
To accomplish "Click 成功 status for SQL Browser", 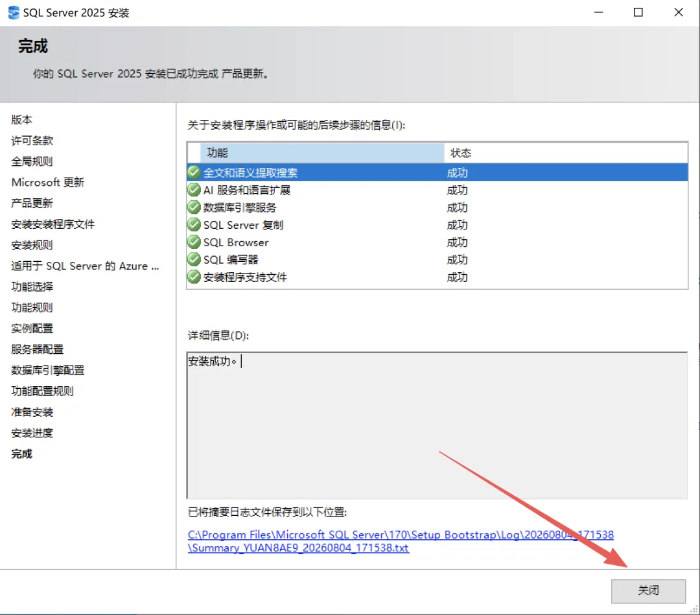I will coord(457,242).
